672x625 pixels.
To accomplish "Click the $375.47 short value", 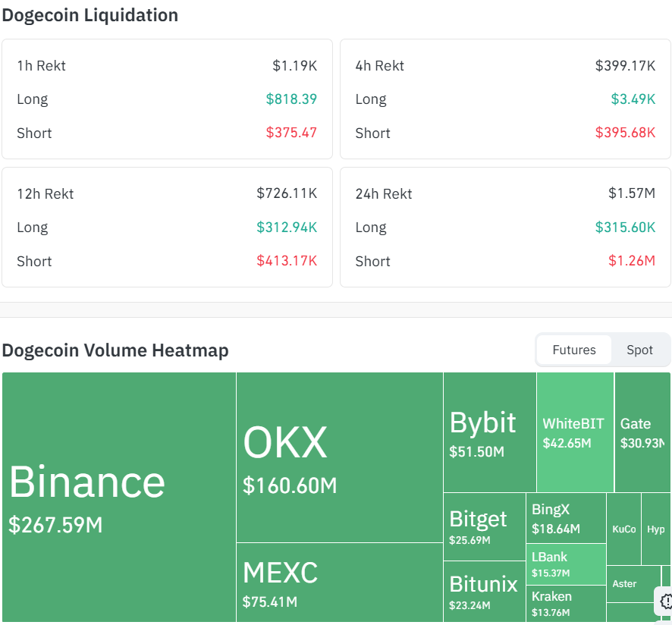I will tap(291, 133).
